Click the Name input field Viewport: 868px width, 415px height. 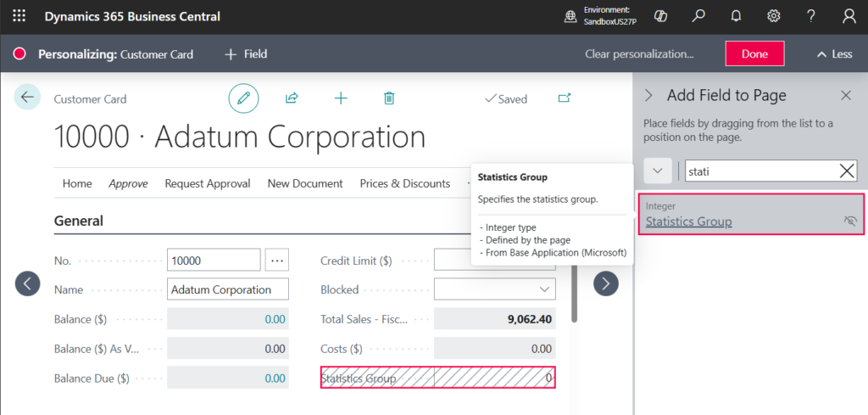click(228, 289)
